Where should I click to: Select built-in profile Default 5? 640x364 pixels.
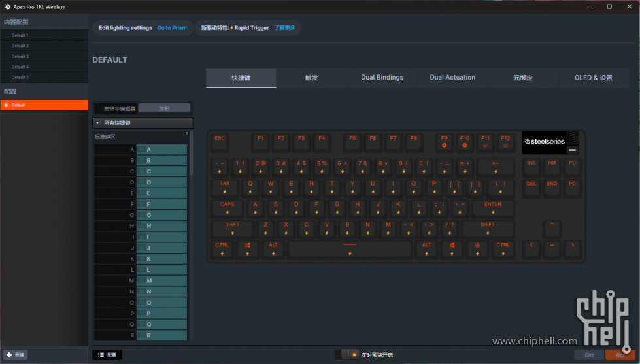[x=44, y=77]
